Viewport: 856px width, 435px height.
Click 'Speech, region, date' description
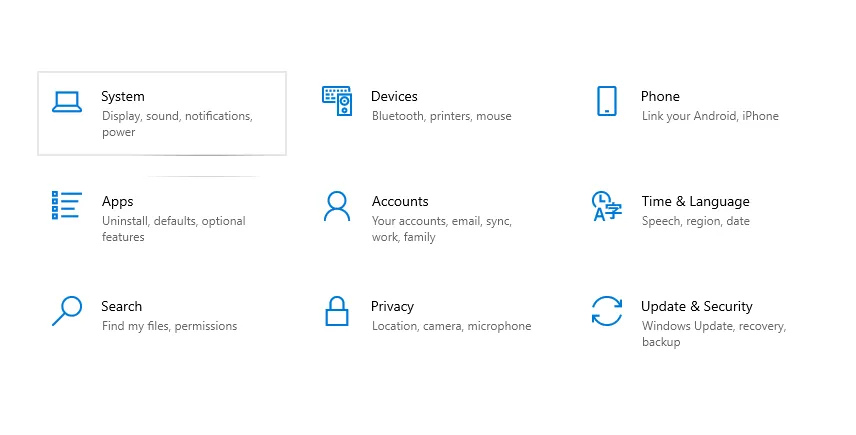(696, 221)
